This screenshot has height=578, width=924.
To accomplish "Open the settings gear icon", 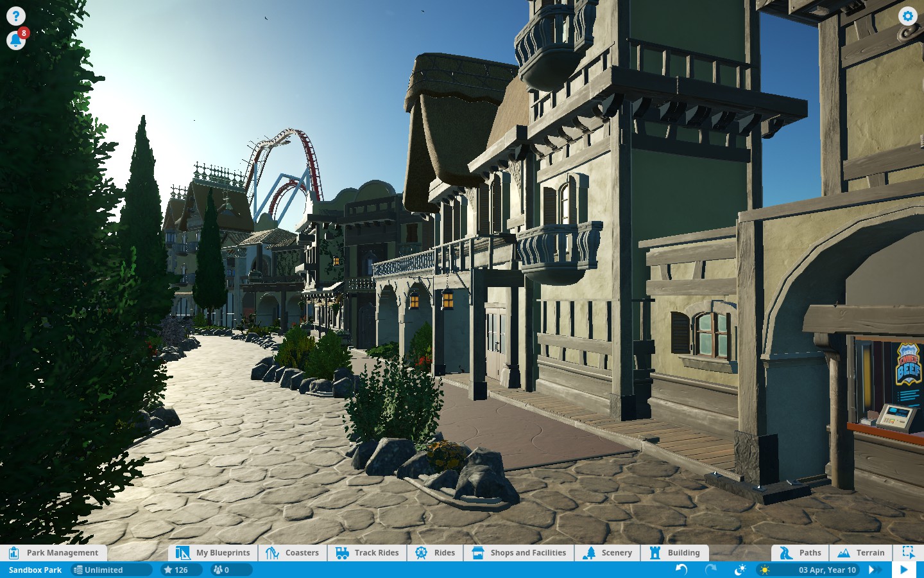I will click(x=907, y=16).
